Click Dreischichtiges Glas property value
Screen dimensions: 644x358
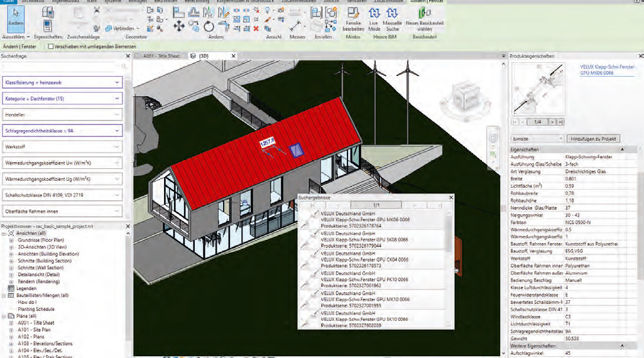586,171
